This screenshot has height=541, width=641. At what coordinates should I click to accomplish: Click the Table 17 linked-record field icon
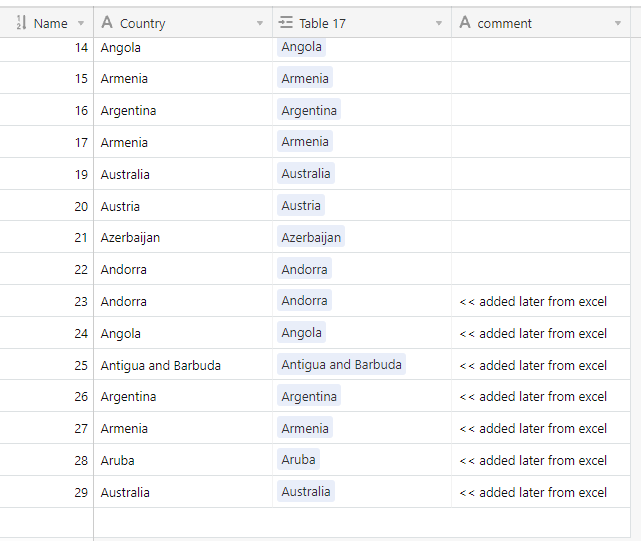pyautogui.click(x=286, y=22)
